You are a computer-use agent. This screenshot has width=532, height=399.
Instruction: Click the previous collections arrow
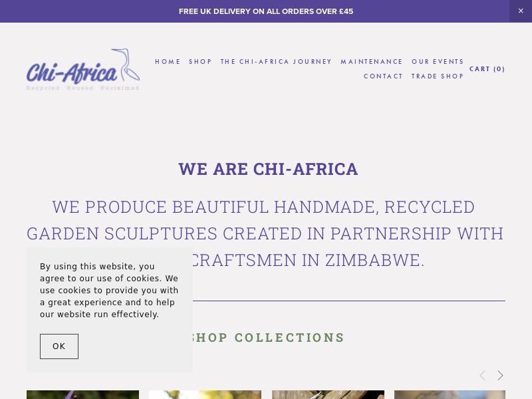point(483,376)
